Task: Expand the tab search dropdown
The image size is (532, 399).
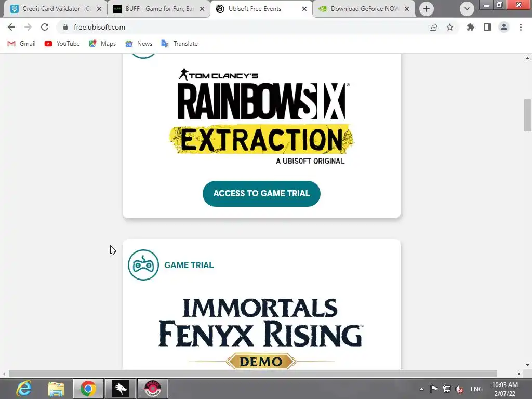Action: pos(467,9)
